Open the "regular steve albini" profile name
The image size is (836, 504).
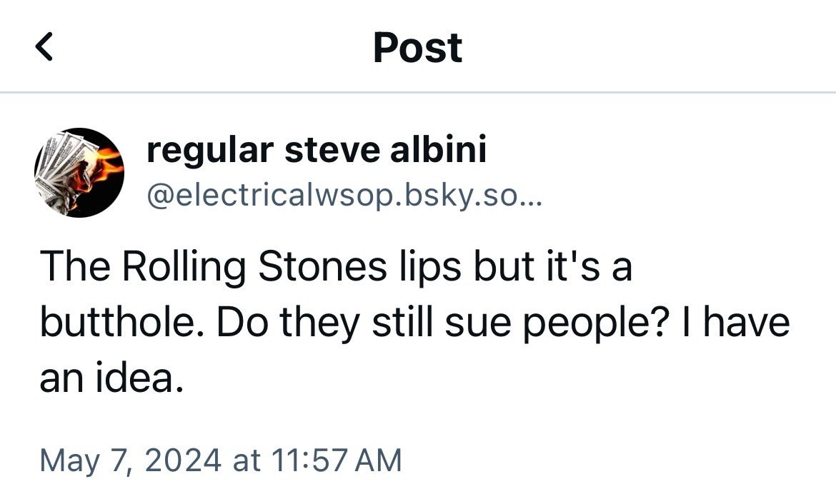point(316,151)
